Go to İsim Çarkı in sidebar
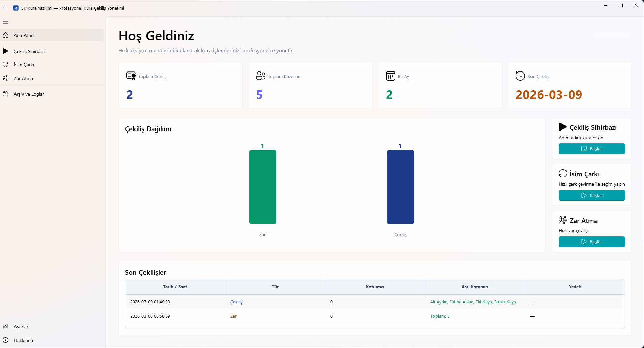The image size is (644, 348). click(x=24, y=65)
